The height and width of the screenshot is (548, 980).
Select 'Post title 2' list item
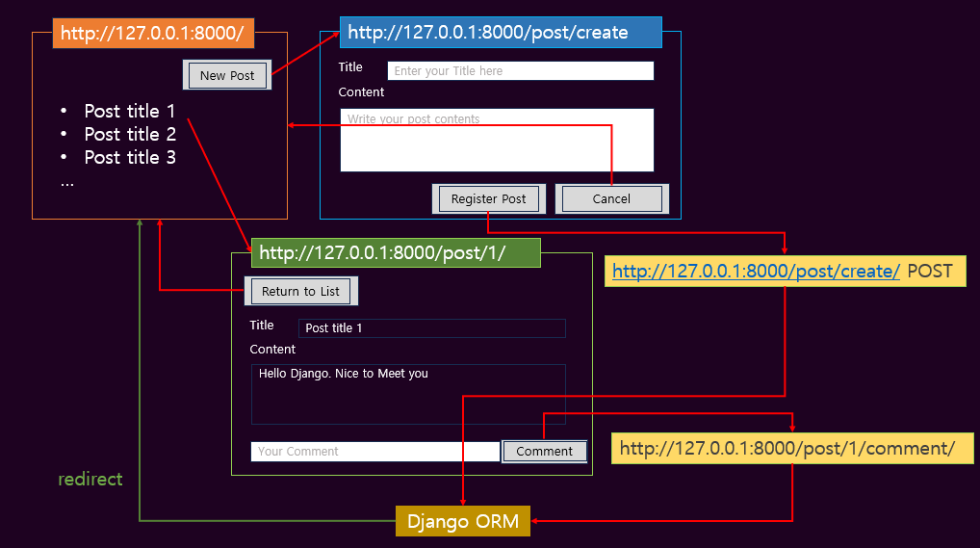pos(130,134)
